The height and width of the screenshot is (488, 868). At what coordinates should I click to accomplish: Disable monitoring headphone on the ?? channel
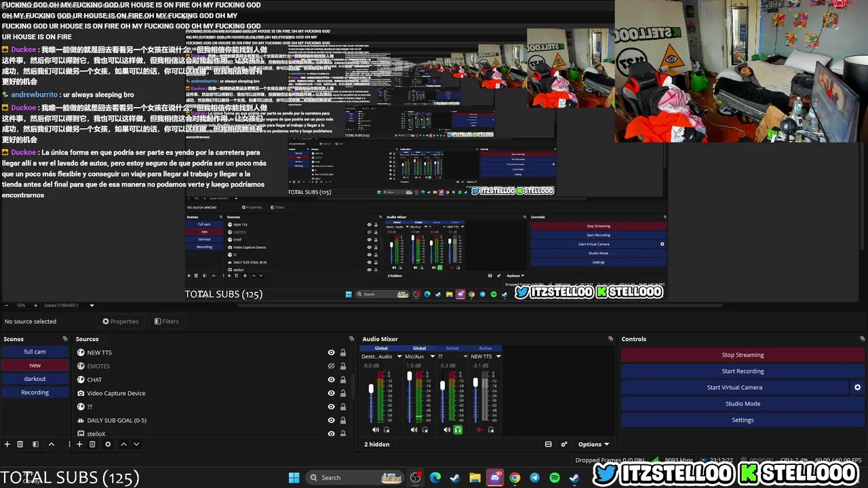coord(458,430)
